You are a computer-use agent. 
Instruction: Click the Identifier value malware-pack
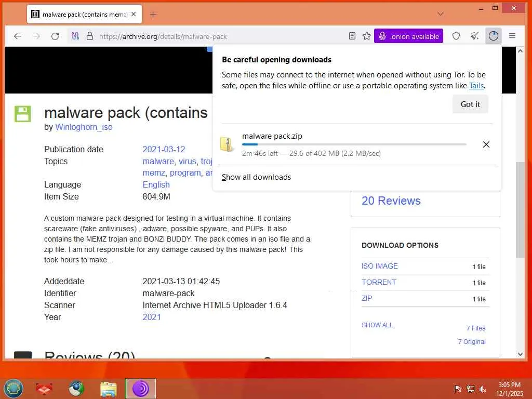pos(169,293)
